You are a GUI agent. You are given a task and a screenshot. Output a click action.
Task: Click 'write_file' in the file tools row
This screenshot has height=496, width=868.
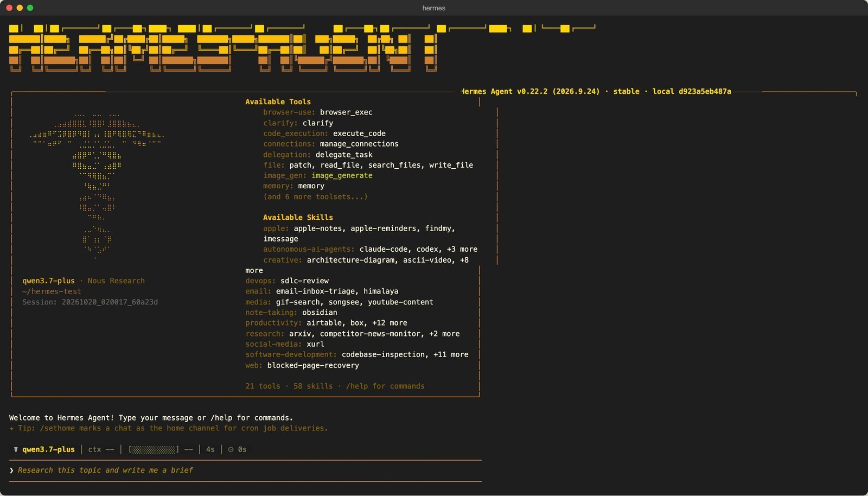pyautogui.click(x=451, y=165)
